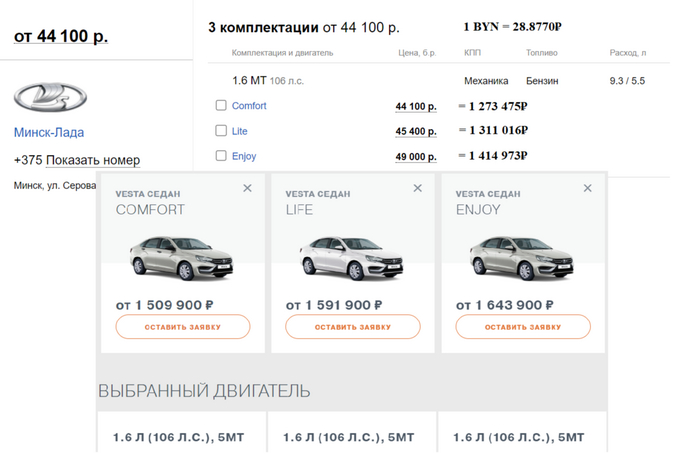Click the 44 100 р. Comfort price
Image resolution: width=700 pixels, height=454 pixels.
click(x=416, y=106)
